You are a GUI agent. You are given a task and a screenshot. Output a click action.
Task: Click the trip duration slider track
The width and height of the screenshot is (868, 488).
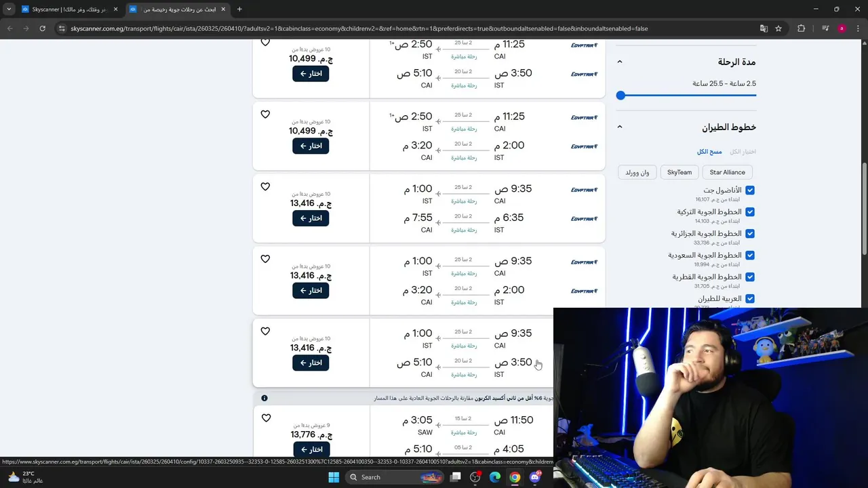[688, 96]
